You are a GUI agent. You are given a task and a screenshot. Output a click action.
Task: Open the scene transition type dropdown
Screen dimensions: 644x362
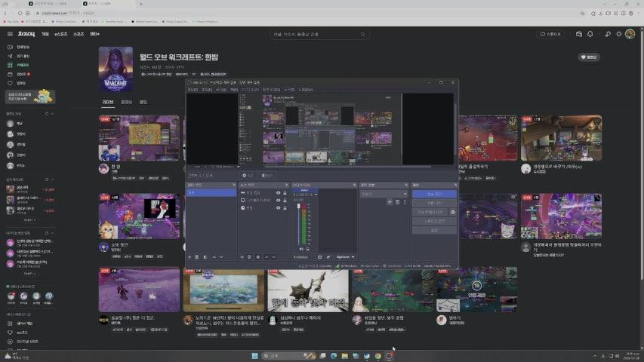point(384,194)
